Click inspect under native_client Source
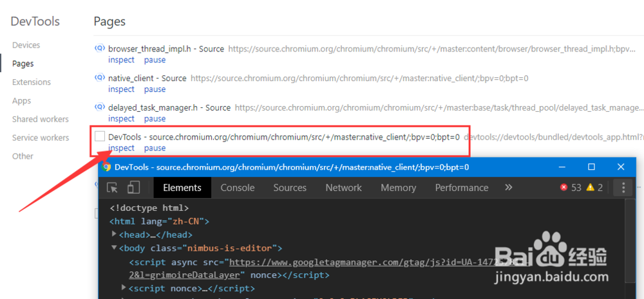 point(121,89)
